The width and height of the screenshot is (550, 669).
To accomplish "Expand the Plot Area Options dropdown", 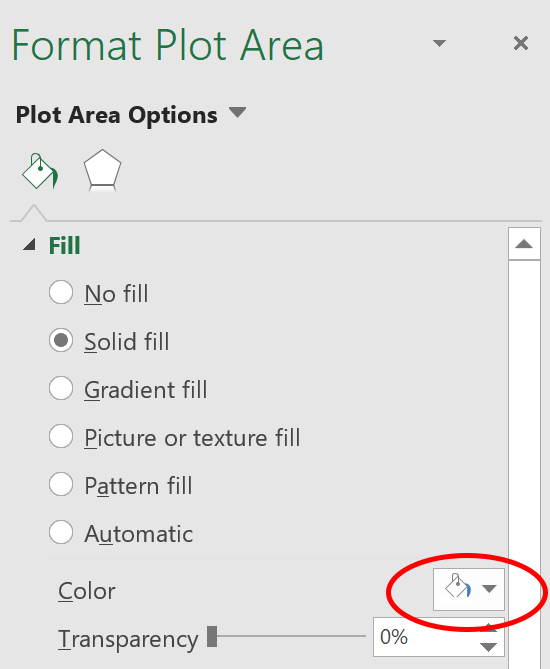I will 237,112.
